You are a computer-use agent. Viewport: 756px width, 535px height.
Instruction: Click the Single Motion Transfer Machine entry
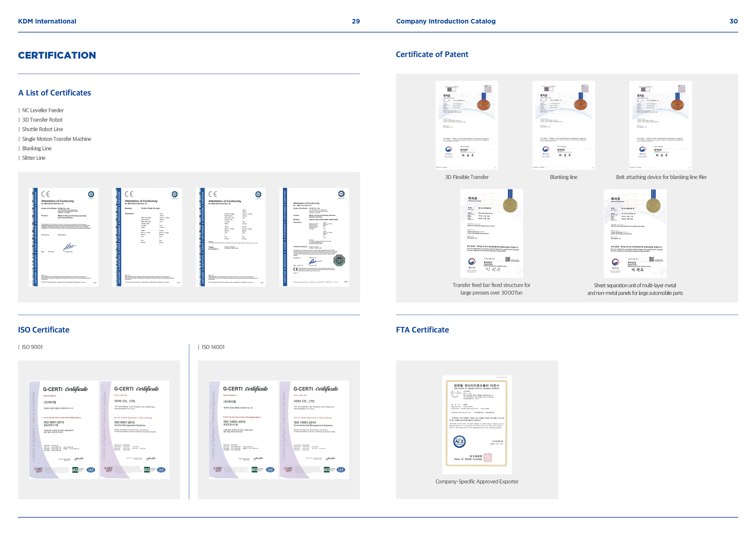coord(56,139)
